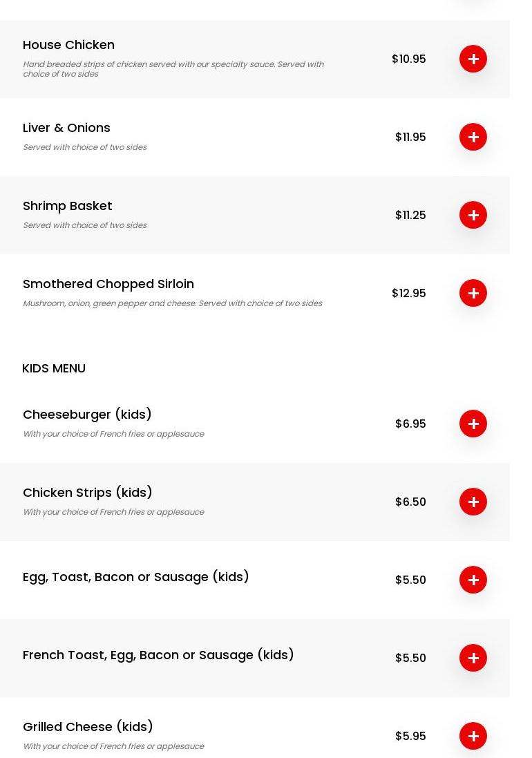532x758 pixels.
Task: Add House Chicken to the order
Action: [473, 59]
